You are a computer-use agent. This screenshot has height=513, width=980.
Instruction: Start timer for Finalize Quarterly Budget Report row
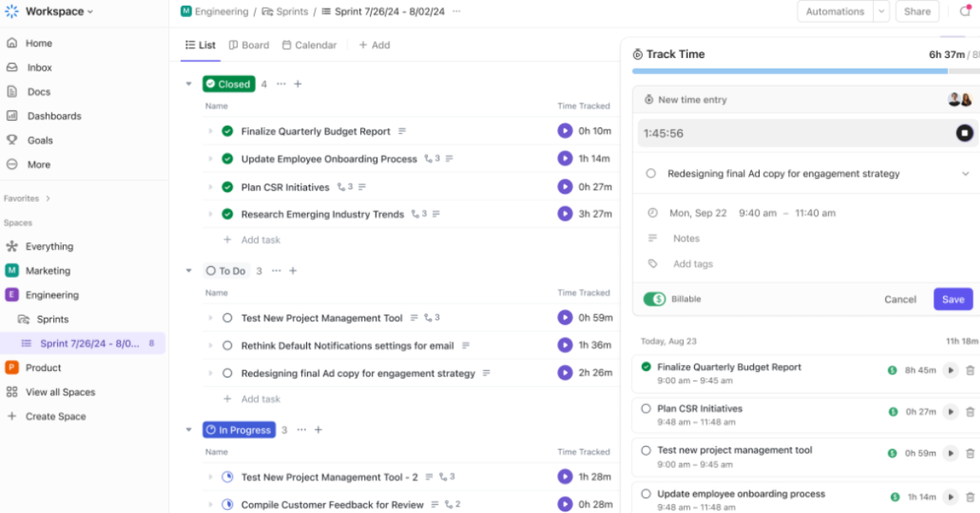tap(564, 131)
